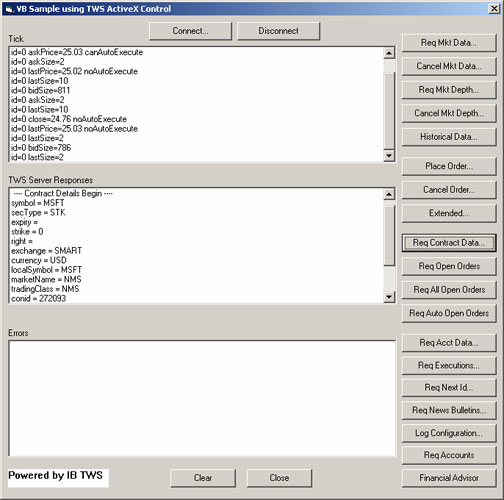The image size is (504, 500).
Task: Click Req Auto Open Orders
Action: pos(449,313)
